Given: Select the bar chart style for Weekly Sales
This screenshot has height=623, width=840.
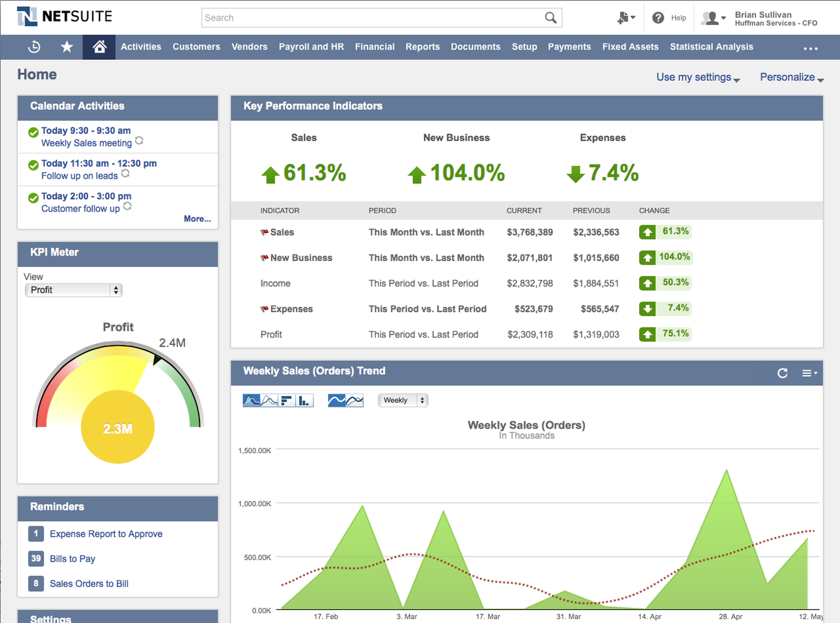Looking at the screenshot, I should pos(287,400).
